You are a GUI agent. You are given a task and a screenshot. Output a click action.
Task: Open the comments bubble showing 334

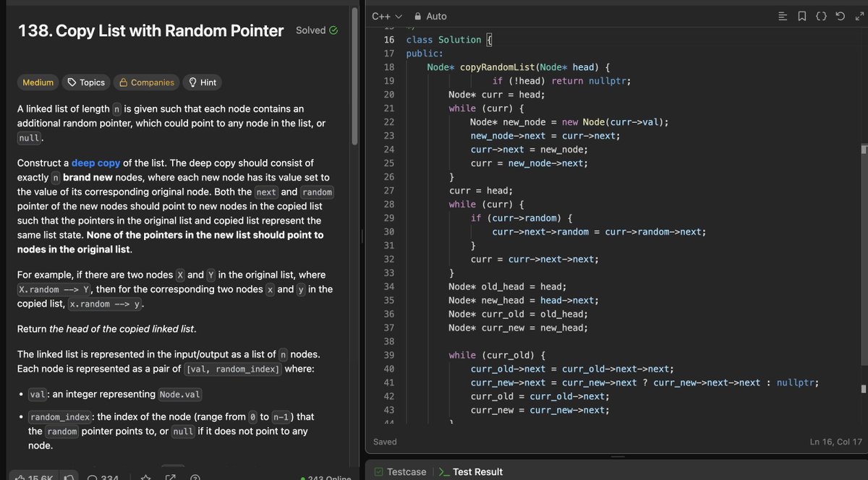coord(103,477)
